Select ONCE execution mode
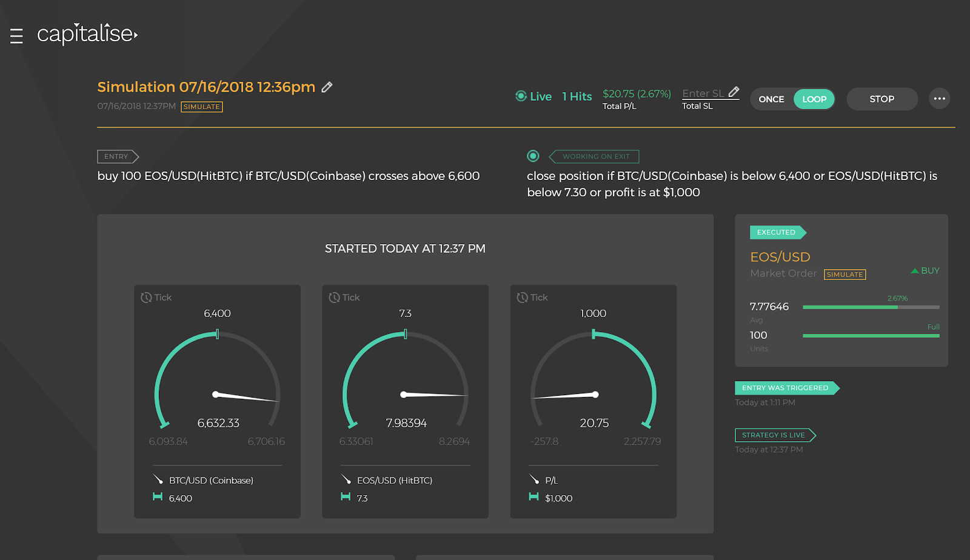The height and width of the screenshot is (560, 970). coord(771,99)
